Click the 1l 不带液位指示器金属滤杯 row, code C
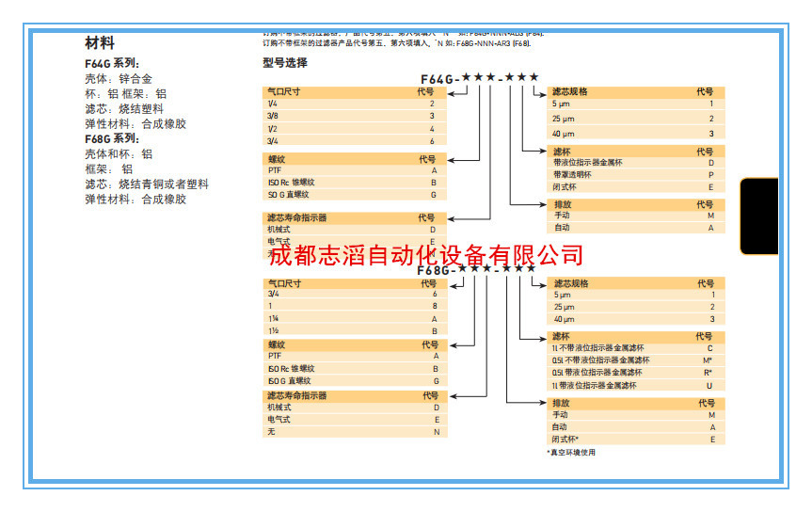This screenshot has height=512, width=812. click(636, 348)
